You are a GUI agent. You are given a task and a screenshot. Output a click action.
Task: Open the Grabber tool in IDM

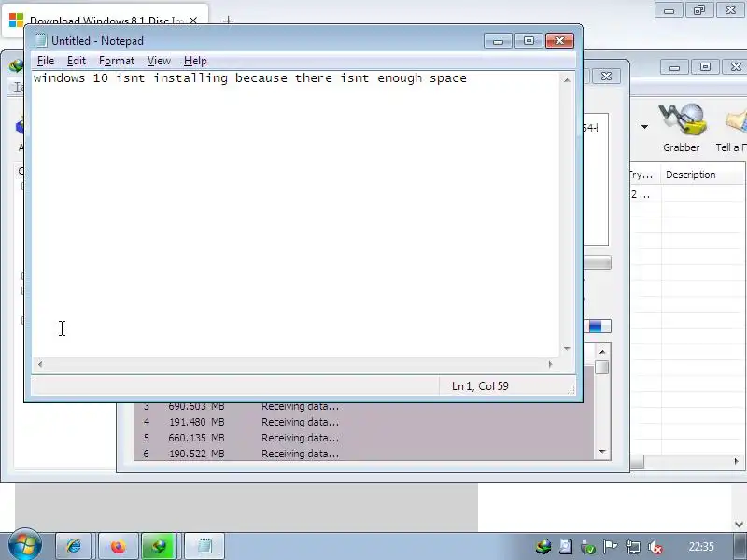(x=682, y=128)
